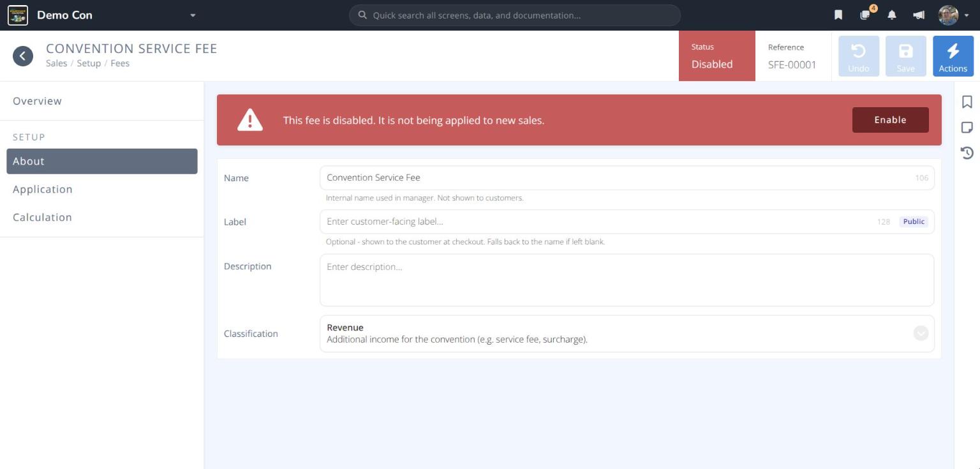Open the Actions lightning menu
Viewport: 980px width, 469px height.
pyautogui.click(x=953, y=56)
